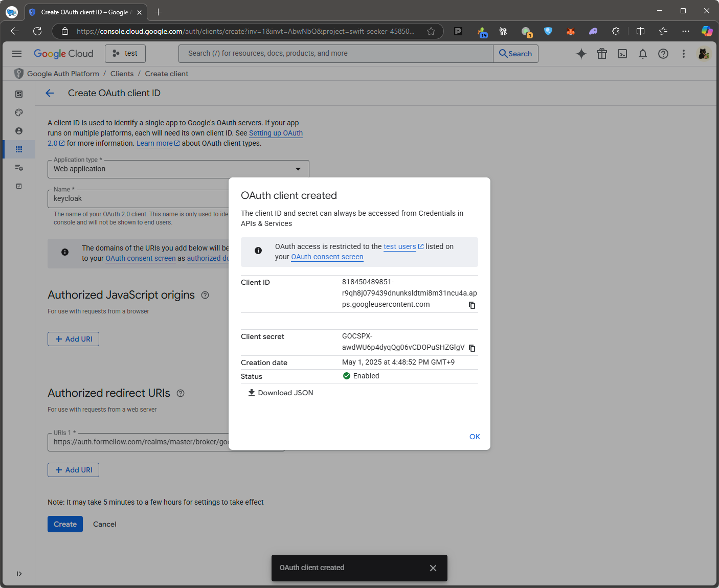This screenshot has height=588, width=719.
Task: Open Gemini AI assistant sparkle icon
Action: click(581, 54)
